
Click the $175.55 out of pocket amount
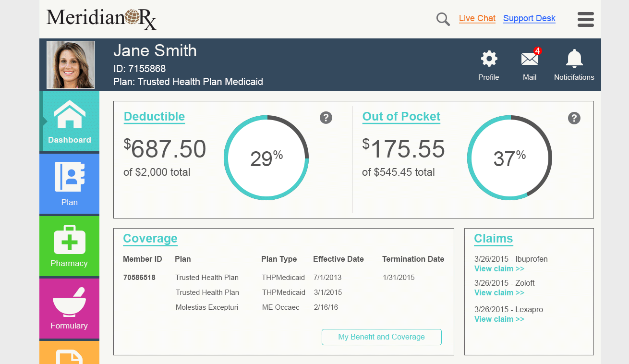click(403, 148)
